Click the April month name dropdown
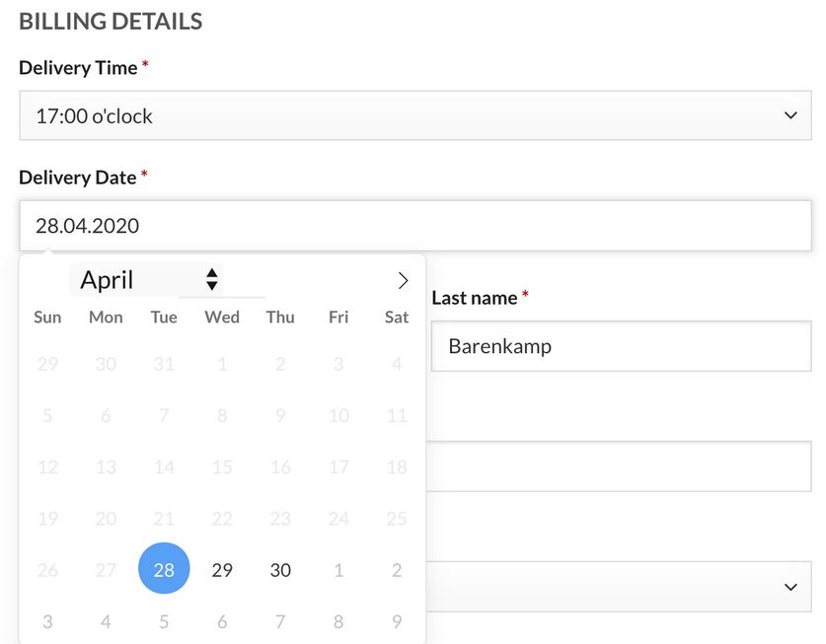 pyautogui.click(x=146, y=280)
